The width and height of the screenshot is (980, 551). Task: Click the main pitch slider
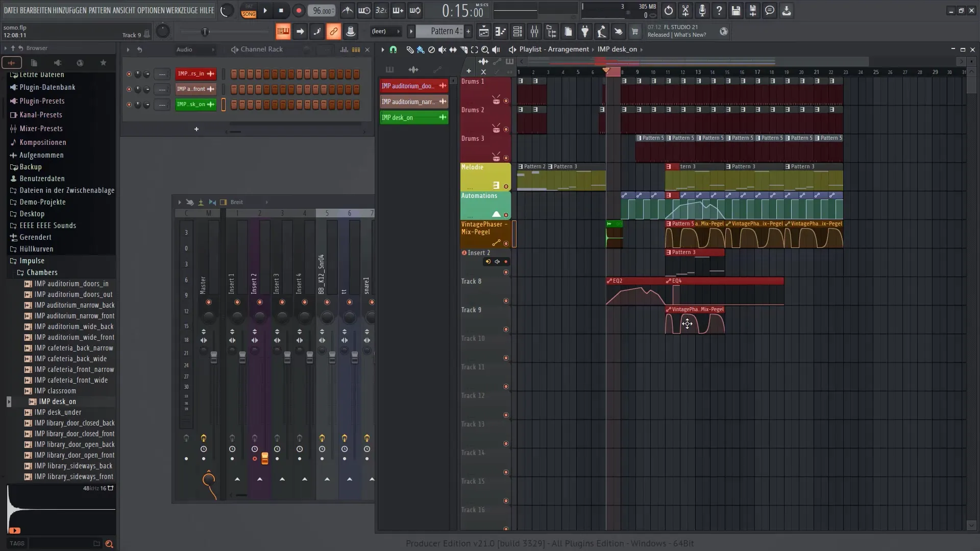(x=205, y=32)
